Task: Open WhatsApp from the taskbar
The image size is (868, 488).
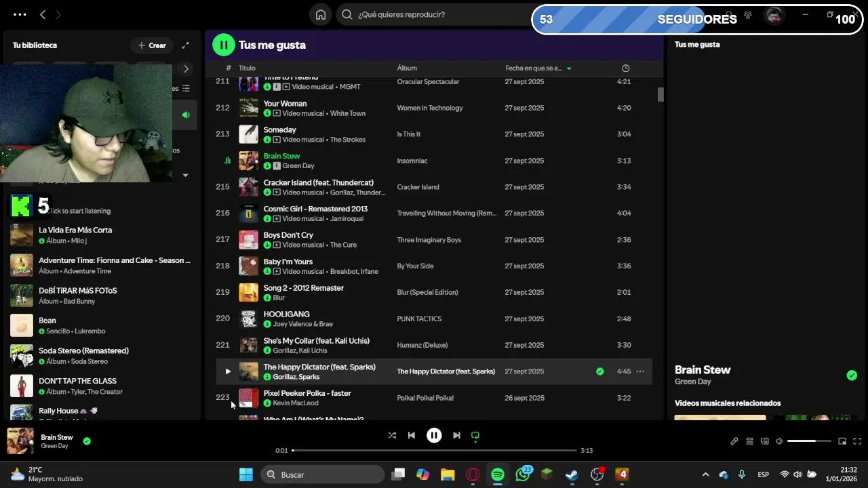Action: click(523, 474)
